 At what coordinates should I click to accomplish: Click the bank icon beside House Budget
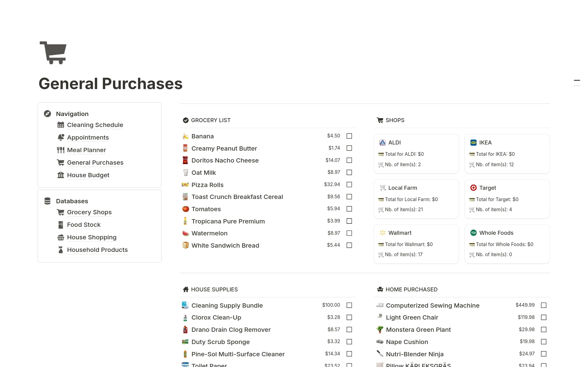61,175
